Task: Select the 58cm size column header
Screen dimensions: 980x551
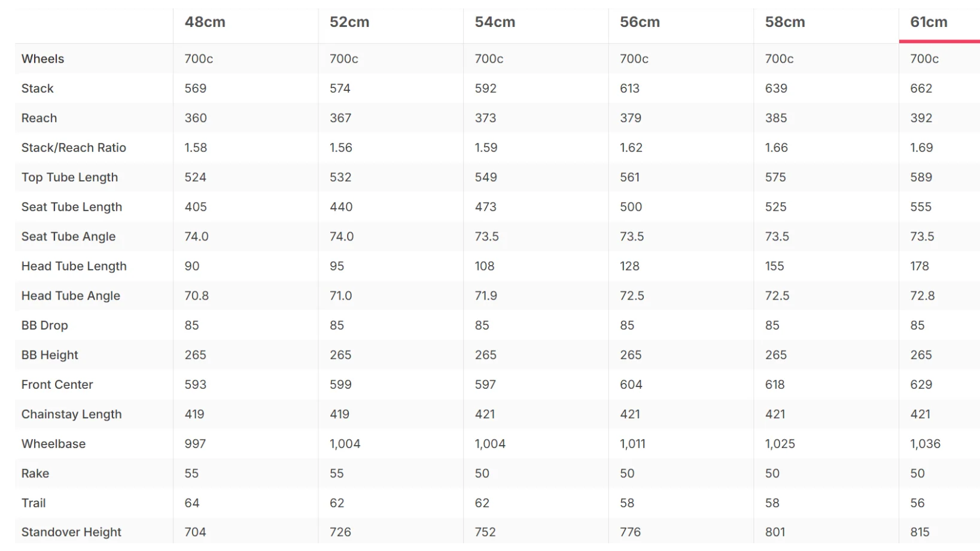Action: pyautogui.click(x=785, y=22)
